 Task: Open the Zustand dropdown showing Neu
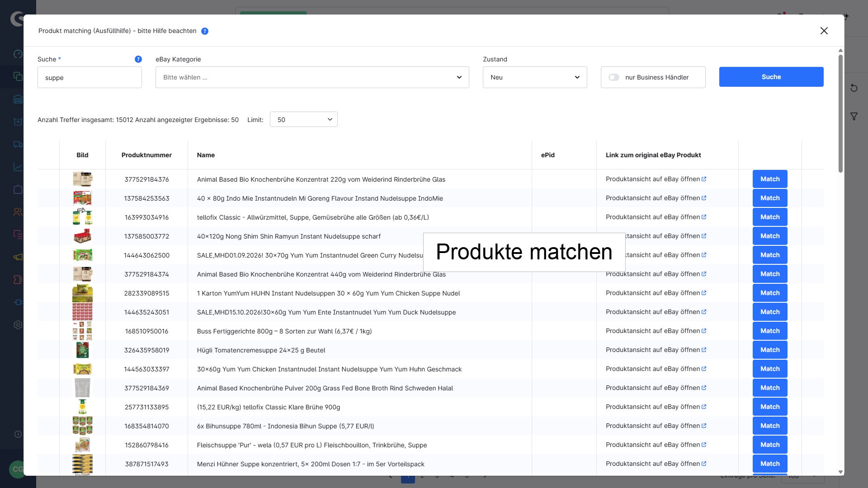(x=535, y=77)
